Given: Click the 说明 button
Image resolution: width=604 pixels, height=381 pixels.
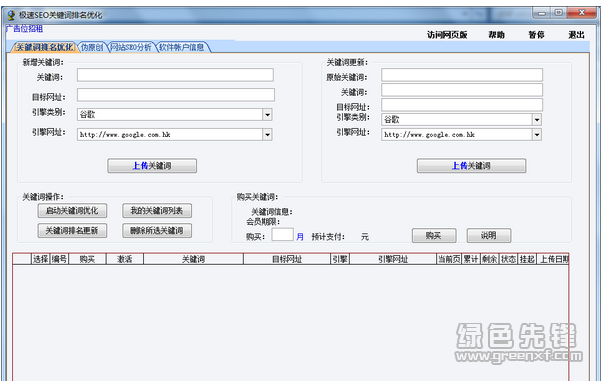Looking at the screenshot, I should tap(489, 235).
